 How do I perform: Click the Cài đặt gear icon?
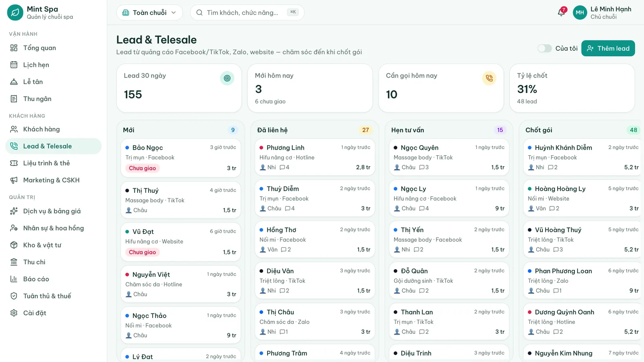point(14,313)
